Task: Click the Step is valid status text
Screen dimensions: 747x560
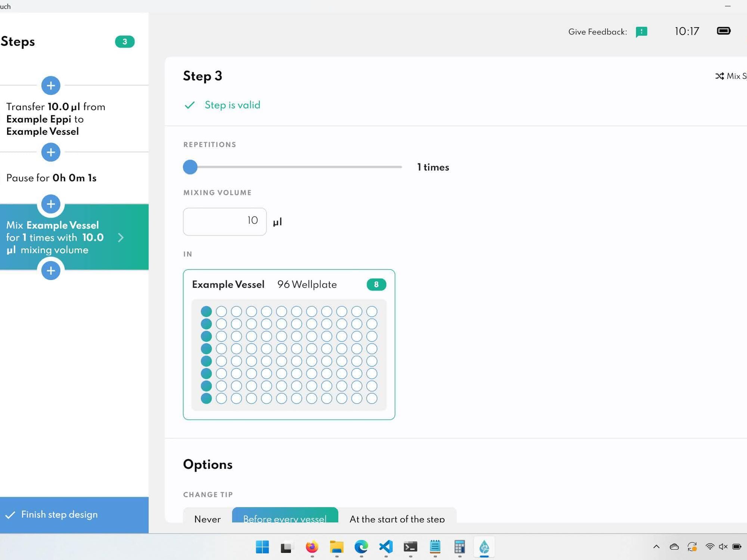Action: coord(232,105)
